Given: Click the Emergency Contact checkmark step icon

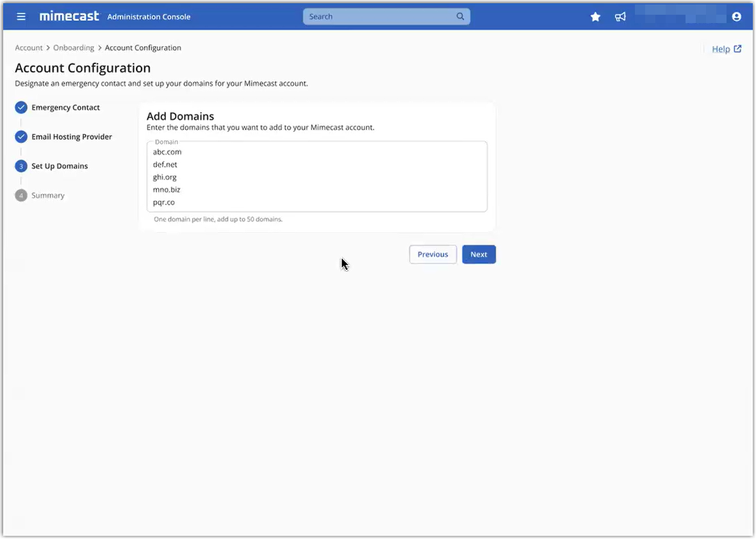Looking at the screenshot, I should [x=21, y=108].
